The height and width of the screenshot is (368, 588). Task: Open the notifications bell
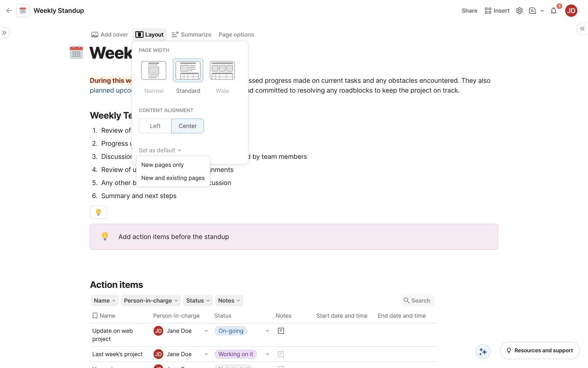553,11
